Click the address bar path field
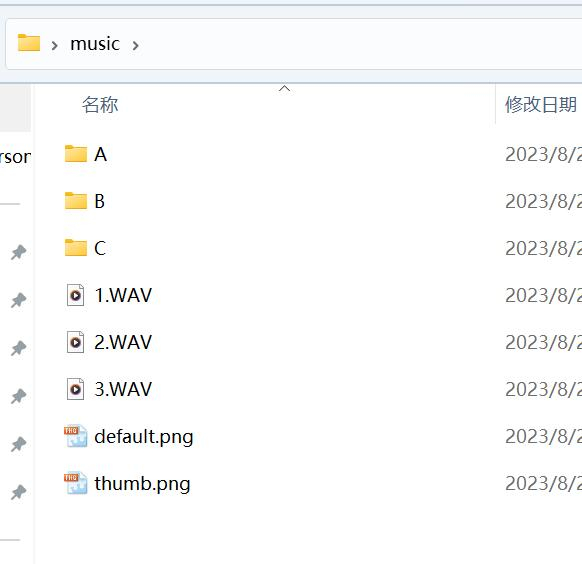 [x=294, y=44]
